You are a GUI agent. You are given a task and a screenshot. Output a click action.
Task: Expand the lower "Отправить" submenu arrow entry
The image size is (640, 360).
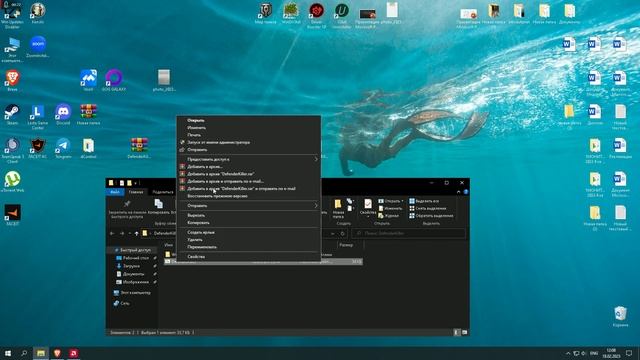tap(249, 206)
